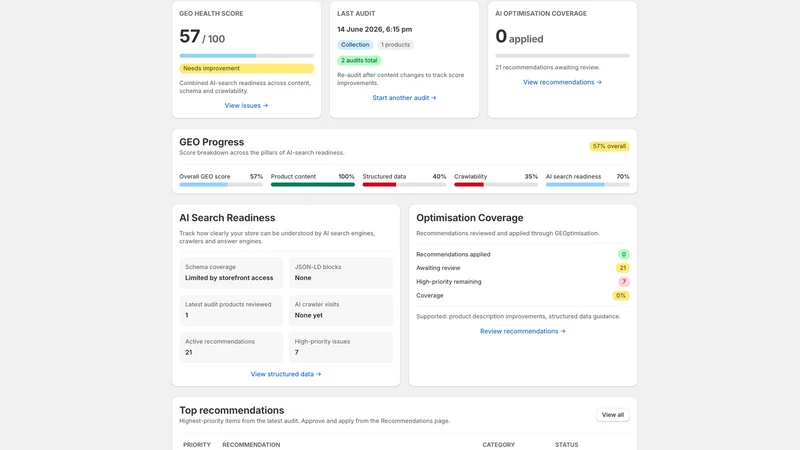Click the AI search readiness 70% value
Viewport: 800px width, 450px height.
[622, 177]
